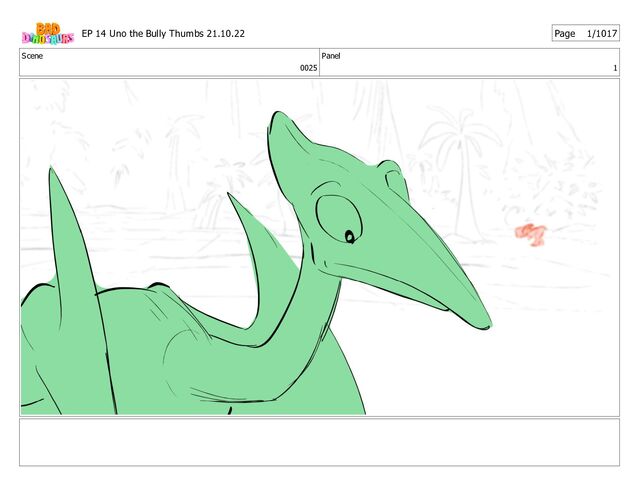Image resolution: width=640 pixels, height=495 pixels.
Task: Select the panel number '1'
Action: pyautogui.click(x=615, y=68)
